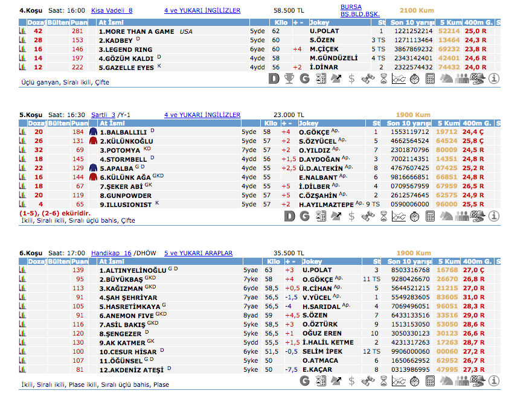
Task: Click the Şartlı 3 link in race 5
Action: (103, 115)
